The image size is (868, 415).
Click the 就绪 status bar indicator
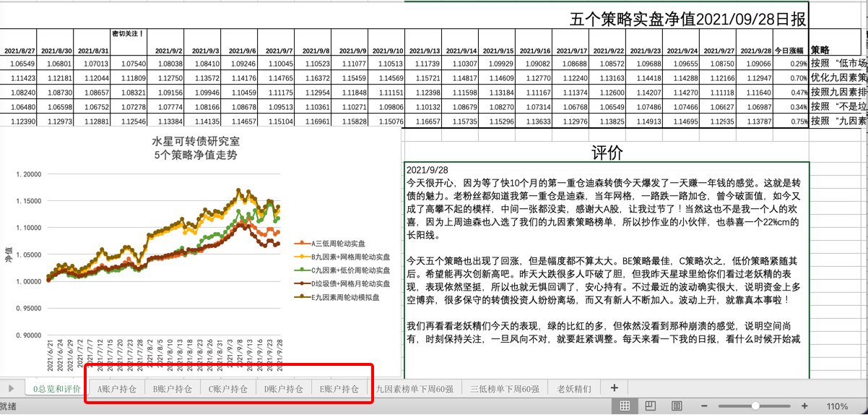click(8, 407)
